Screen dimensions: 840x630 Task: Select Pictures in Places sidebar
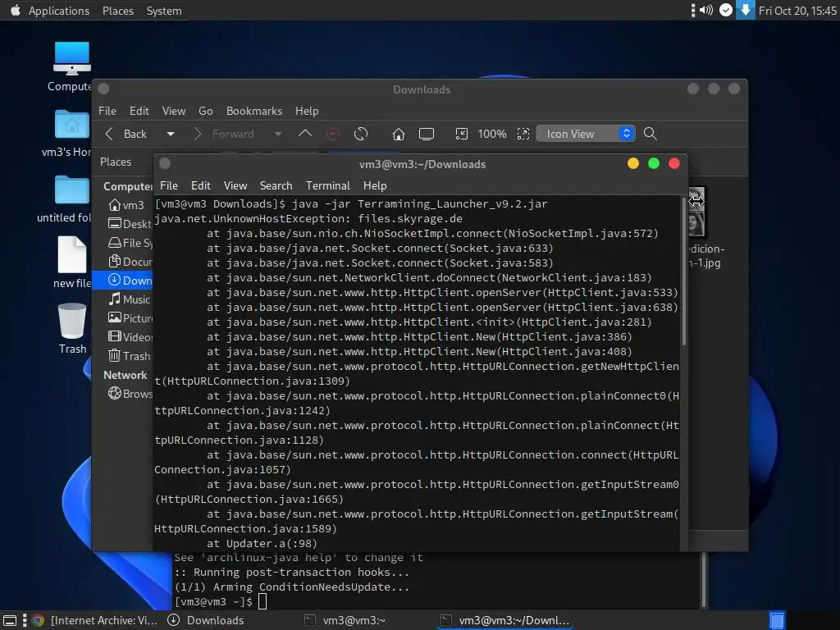(130, 318)
